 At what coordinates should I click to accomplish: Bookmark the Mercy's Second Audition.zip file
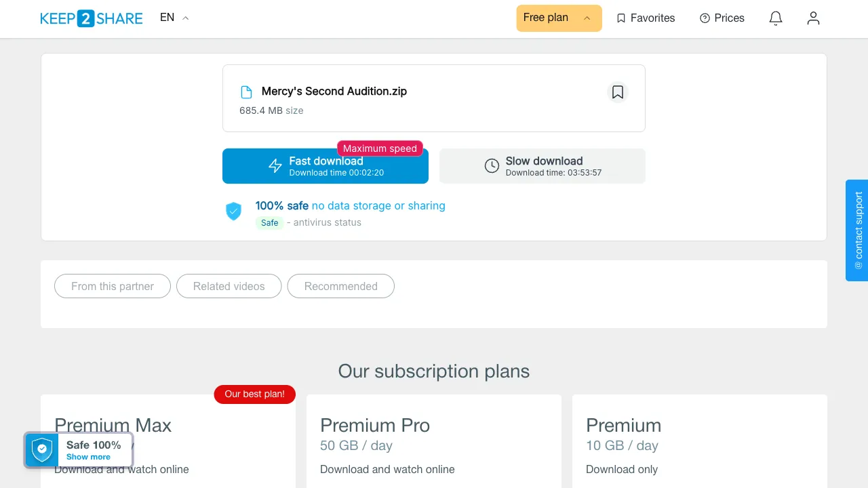coord(618,92)
